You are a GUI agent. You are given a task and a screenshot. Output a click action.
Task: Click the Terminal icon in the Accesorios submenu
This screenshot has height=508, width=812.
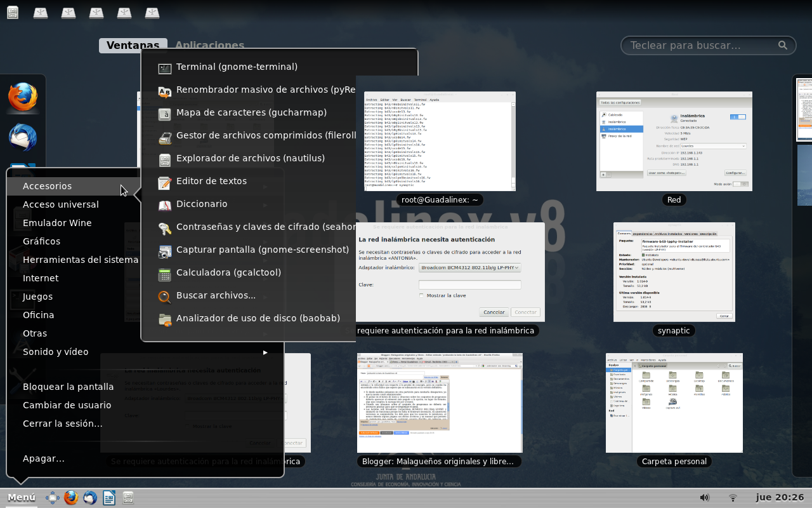(x=165, y=67)
